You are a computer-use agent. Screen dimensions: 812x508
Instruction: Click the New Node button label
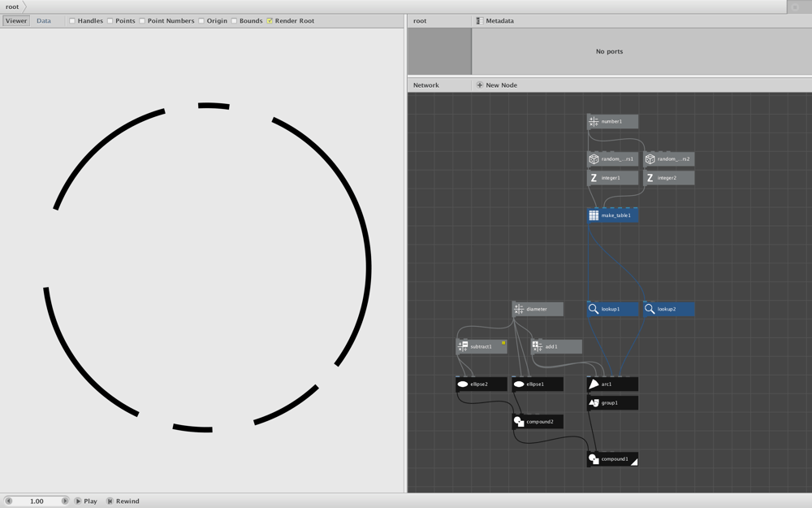(x=501, y=85)
